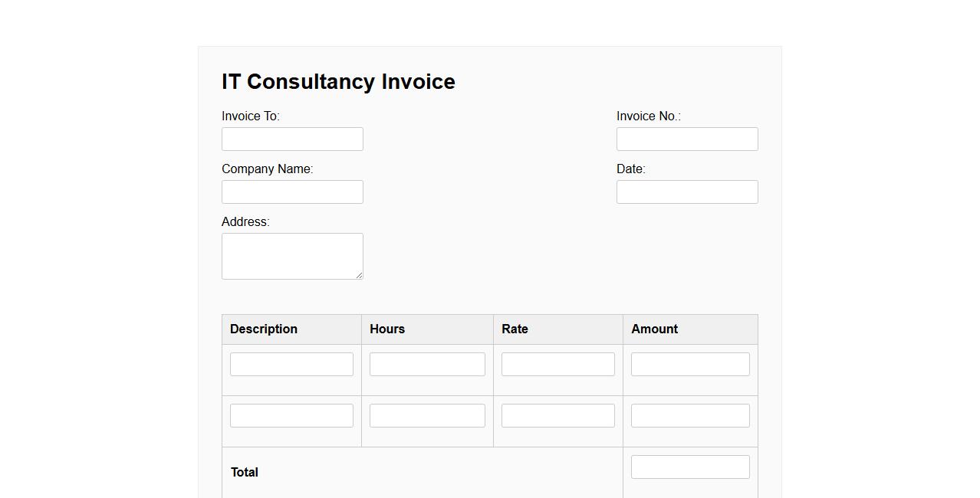Click the Address textarea resize handle
The image size is (980, 498).
click(359, 275)
